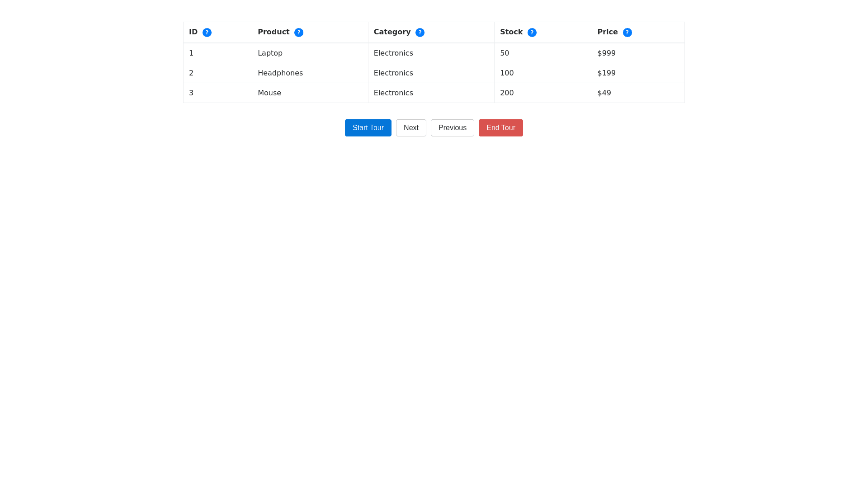Screen dimensions: 868x488
Task: Click the stock value 200
Action: pyautogui.click(x=506, y=93)
